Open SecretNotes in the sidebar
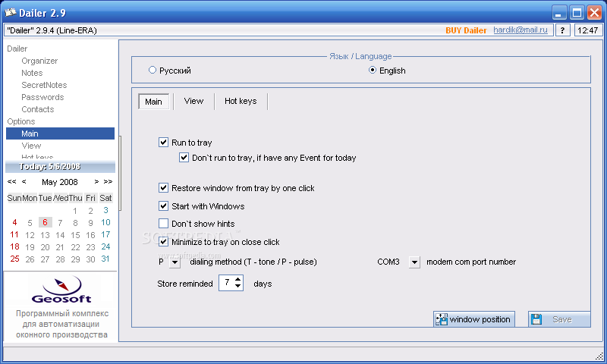The image size is (607, 364). tap(44, 85)
